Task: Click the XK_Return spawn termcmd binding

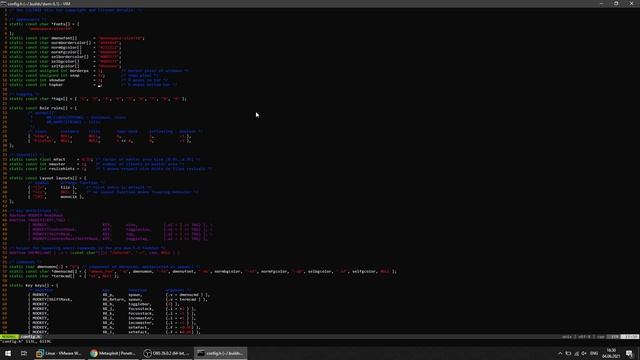Action: 118,300
